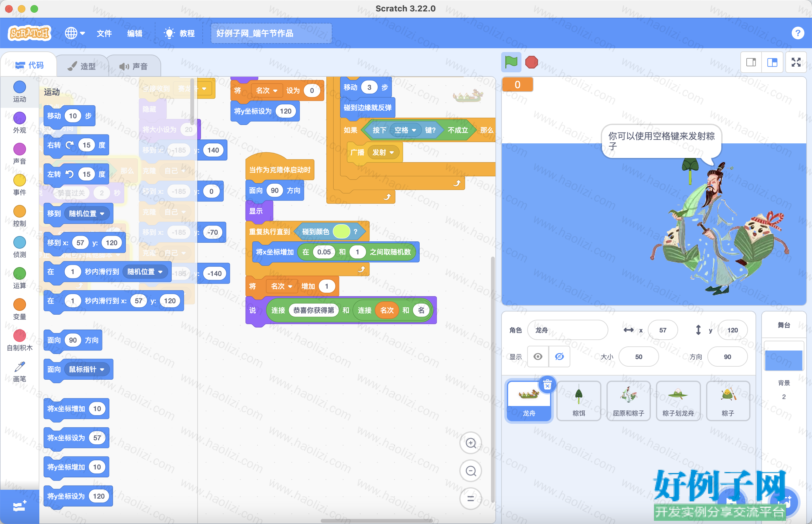Select the 粽饵 sprite thumbnail

tap(579, 401)
